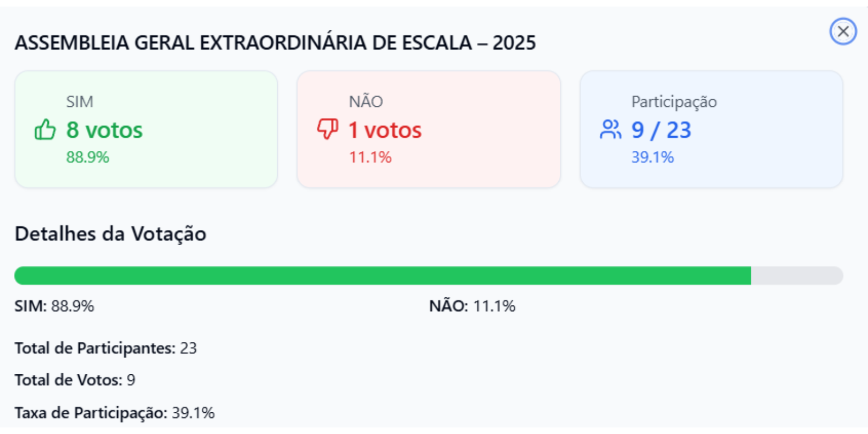This screenshot has width=868, height=434.
Task: Click the 39.1% percentage in Participação card
Action: click(652, 157)
